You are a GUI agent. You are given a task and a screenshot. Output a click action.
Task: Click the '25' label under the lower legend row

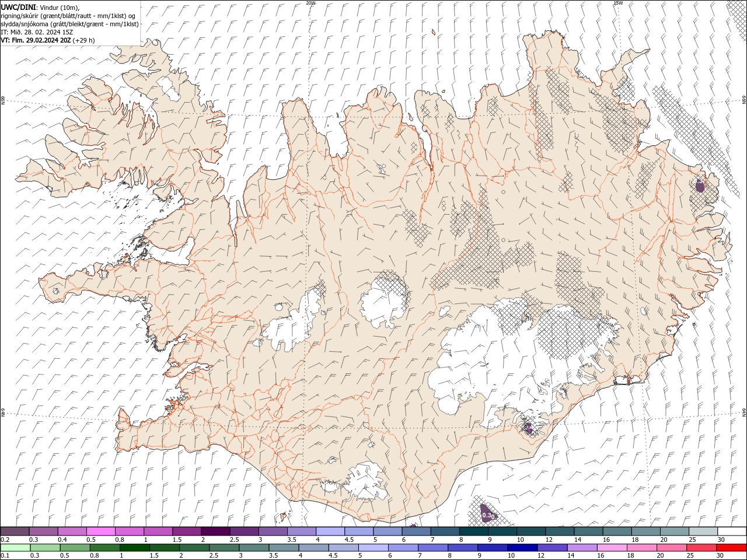point(691,556)
